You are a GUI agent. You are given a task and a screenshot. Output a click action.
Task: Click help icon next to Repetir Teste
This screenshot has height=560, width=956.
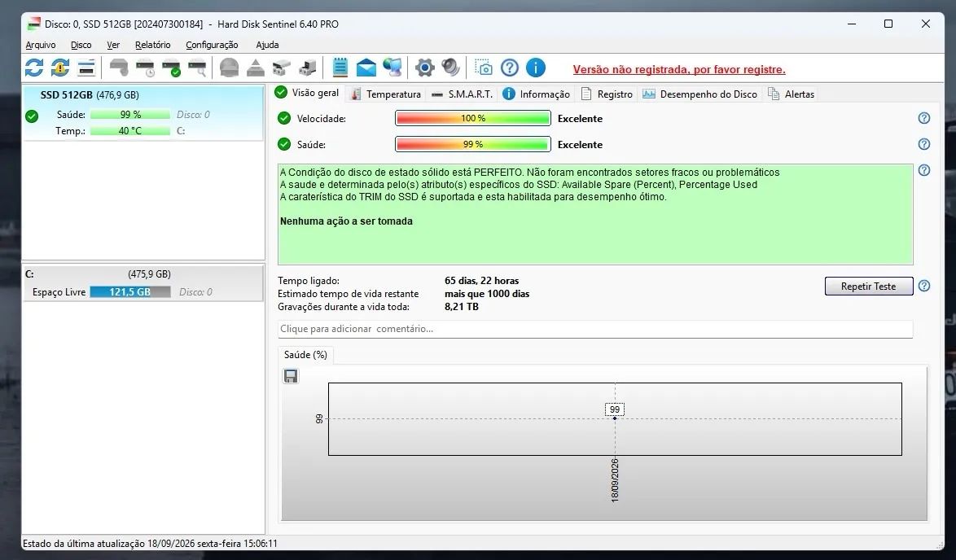[x=924, y=286]
